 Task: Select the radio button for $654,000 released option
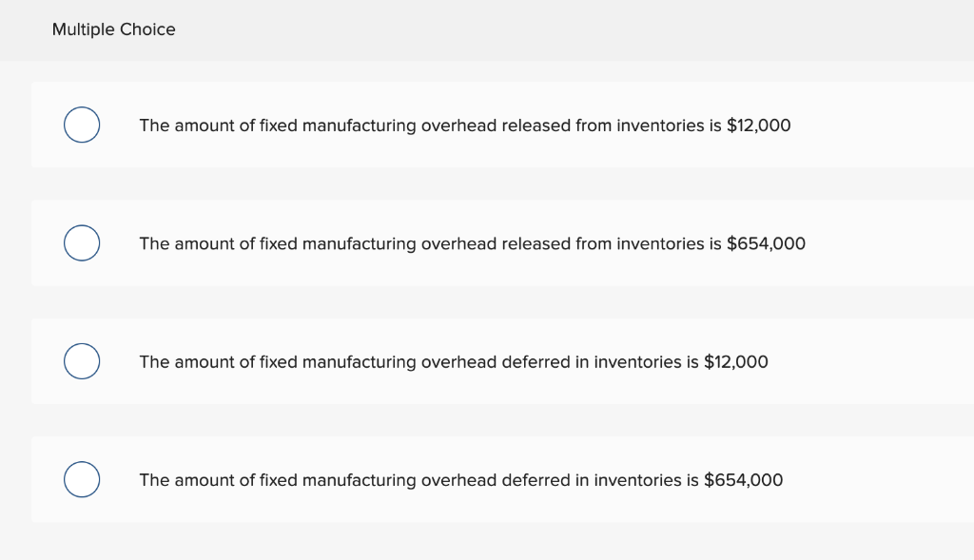point(81,242)
